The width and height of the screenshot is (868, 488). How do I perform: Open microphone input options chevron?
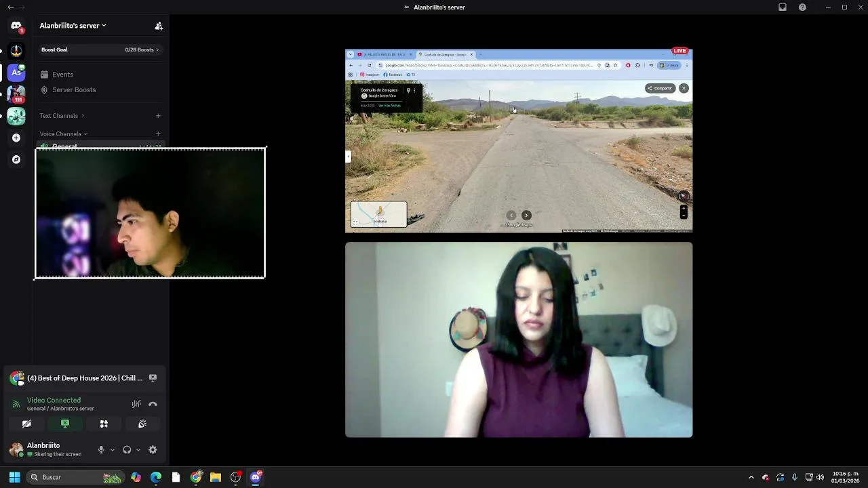point(113,449)
